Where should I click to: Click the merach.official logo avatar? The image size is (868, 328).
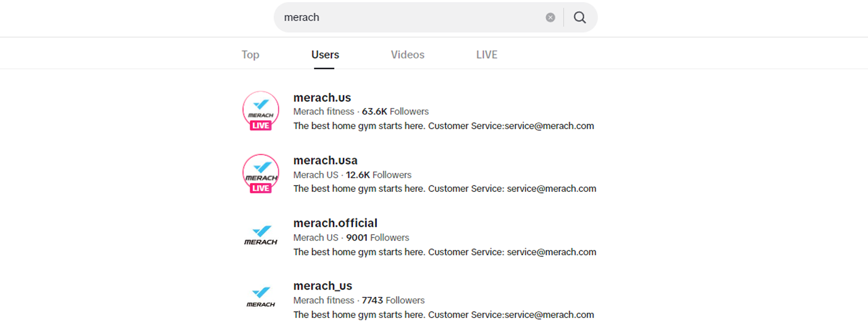point(260,235)
